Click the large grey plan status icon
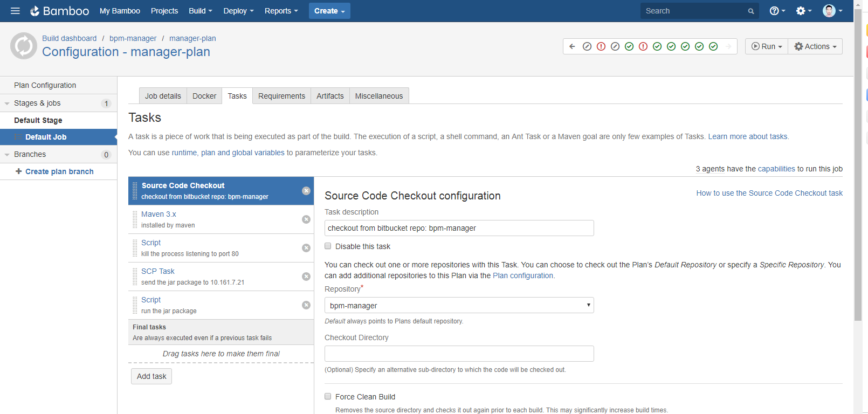Viewport: 868px width, 414px height. [x=24, y=46]
